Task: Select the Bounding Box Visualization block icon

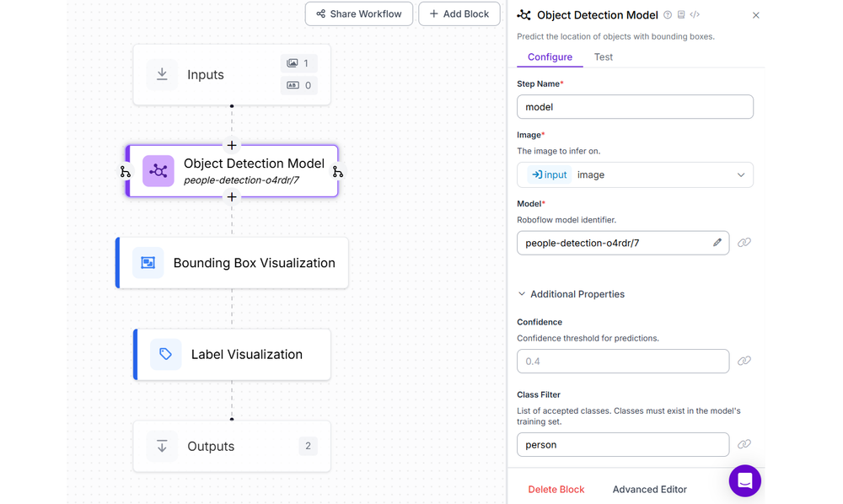Action: coord(148,262)
